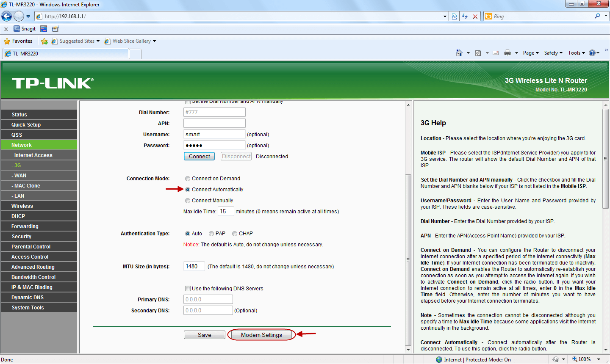Open the Help question mark icon
610x364 pixels.
(592, 53)
